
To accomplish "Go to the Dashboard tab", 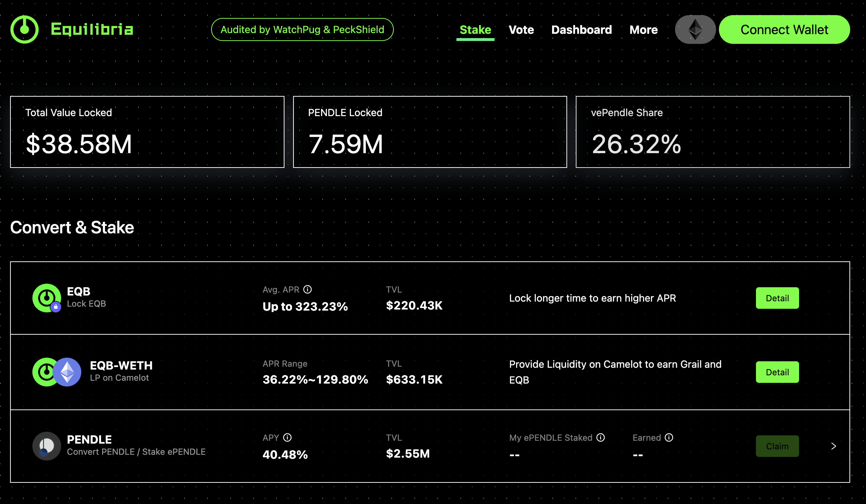I will (x=582, y=30).
